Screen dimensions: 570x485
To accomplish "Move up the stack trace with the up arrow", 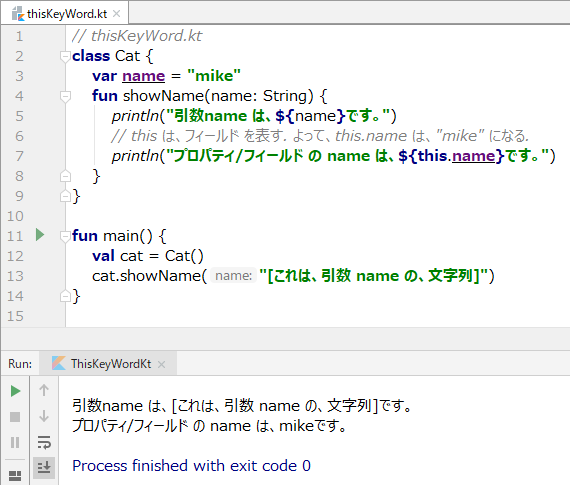I will point(44,390).
